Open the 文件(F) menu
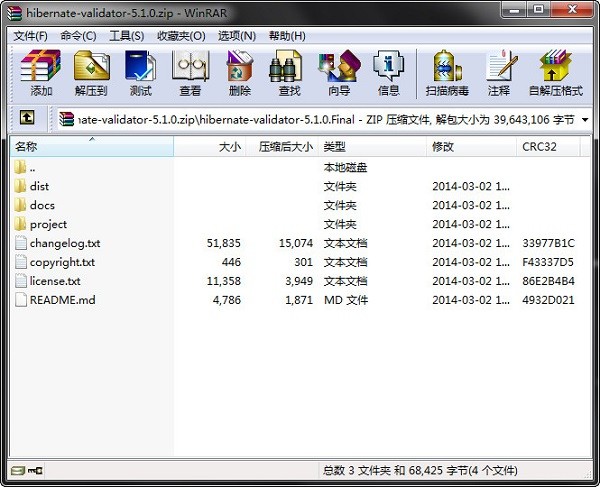This screenshot has width=600, height=487. (31, 36)
